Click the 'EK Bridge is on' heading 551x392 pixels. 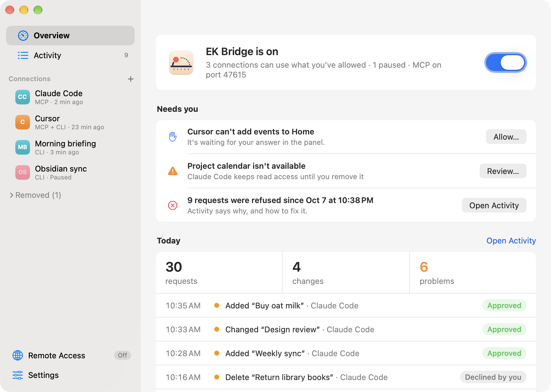click(x=242, y=51)
